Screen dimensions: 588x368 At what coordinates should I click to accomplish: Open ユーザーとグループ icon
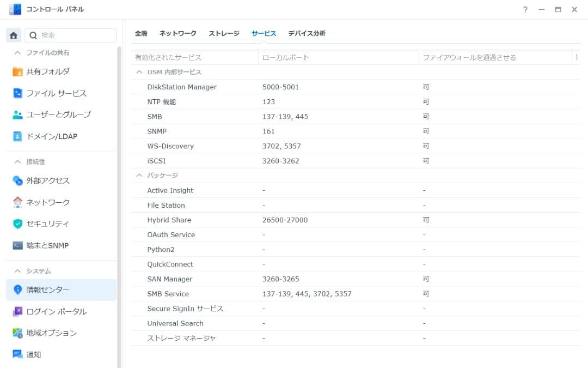click(17, 114)
